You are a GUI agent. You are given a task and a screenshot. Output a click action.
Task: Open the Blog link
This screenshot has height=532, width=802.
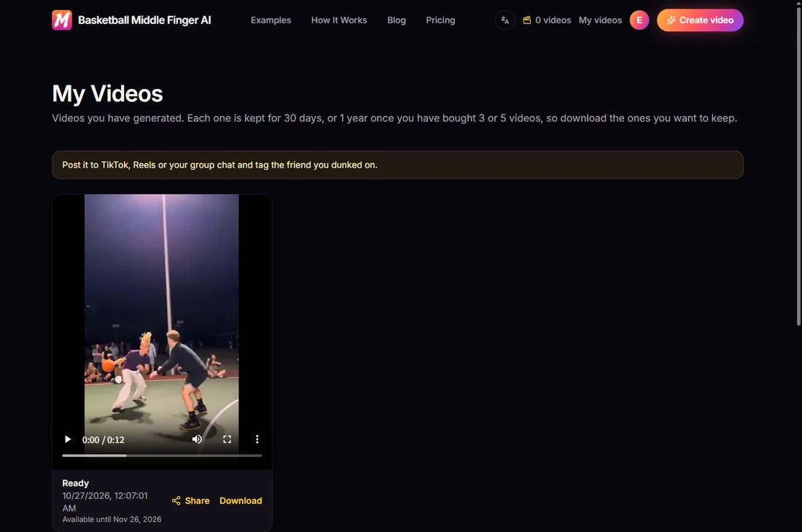(397, 20)
